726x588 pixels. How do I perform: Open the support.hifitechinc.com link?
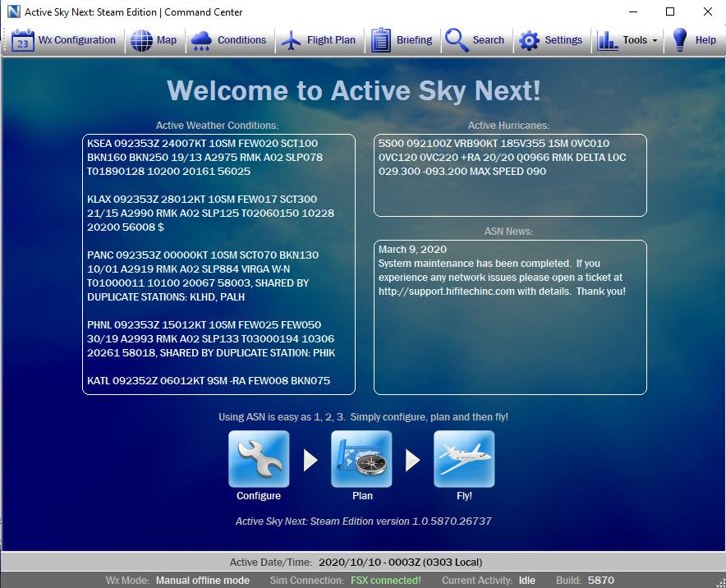click(446, 292)
